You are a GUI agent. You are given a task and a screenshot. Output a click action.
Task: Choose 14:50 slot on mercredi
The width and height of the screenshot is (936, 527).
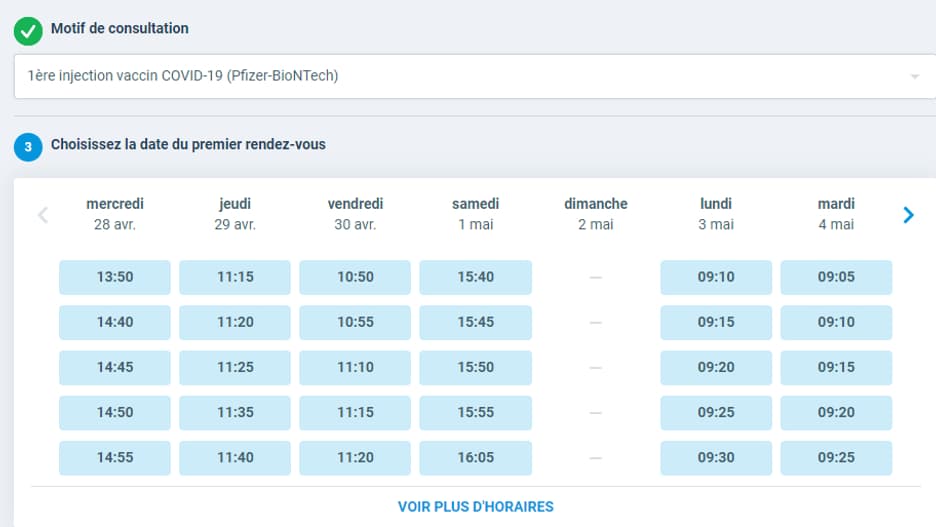[115, 412]
